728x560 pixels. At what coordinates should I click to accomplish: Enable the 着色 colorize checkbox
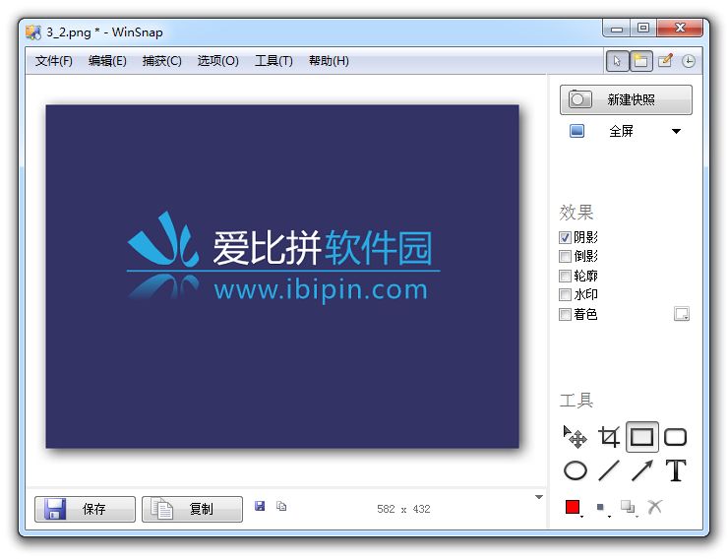[x=565, y=314]
